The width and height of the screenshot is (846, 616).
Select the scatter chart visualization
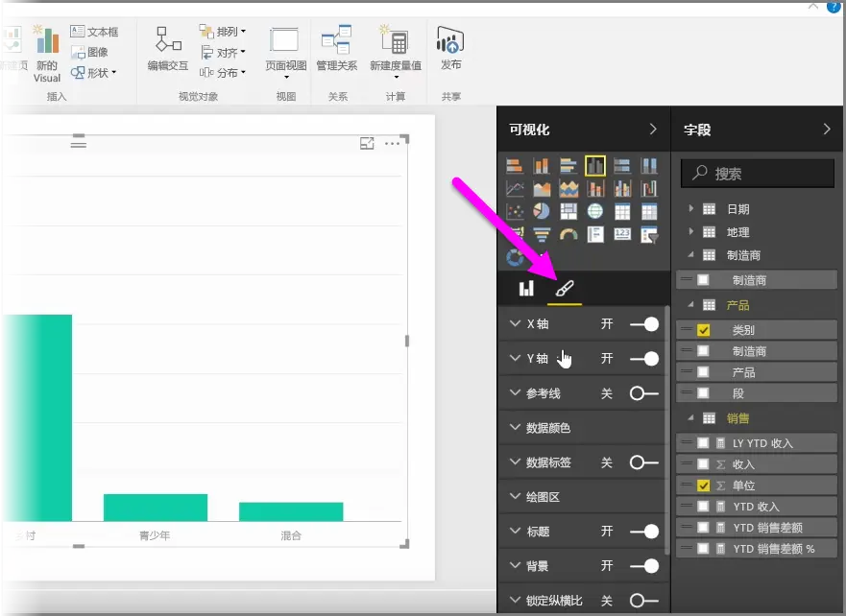tap(515, 211)
